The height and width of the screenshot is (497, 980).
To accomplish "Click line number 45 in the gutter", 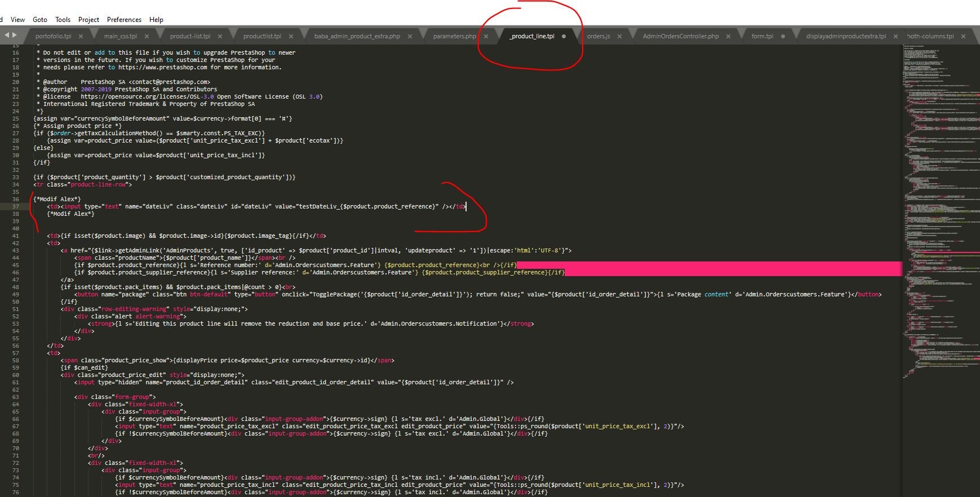I will pyautogui.click(x=16, y=265).
